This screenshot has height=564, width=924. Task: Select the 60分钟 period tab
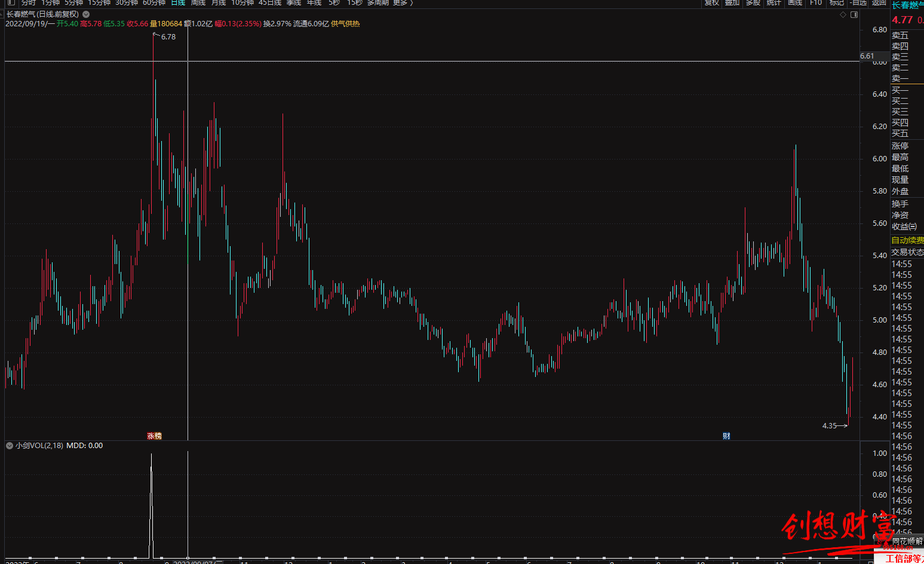(x=154, y=3)
